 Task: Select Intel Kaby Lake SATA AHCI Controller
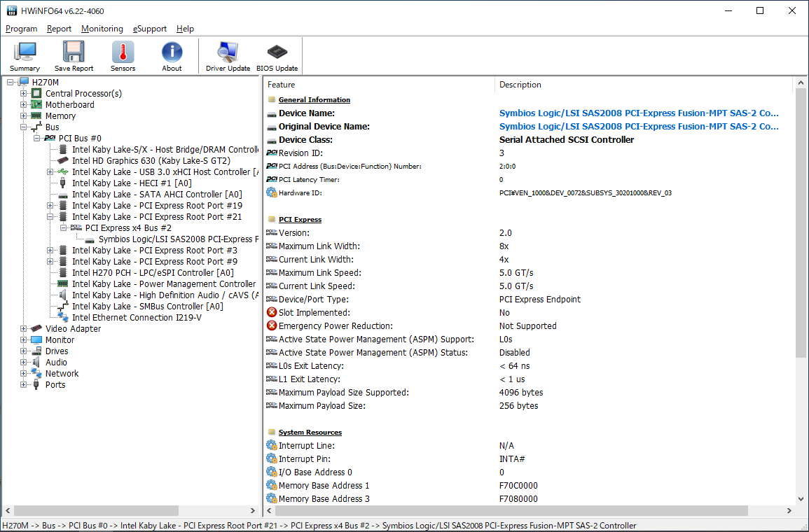[157, 195]
